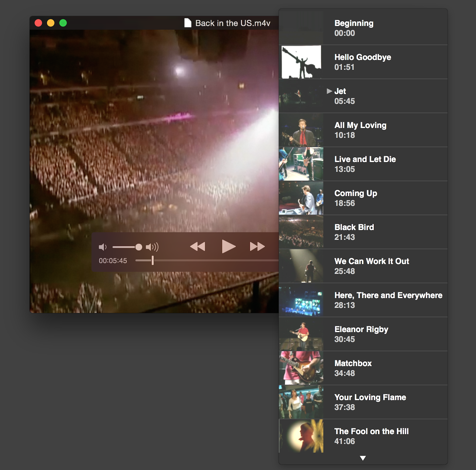Go to Your Loving Flame chapter

(x=363, y=402)
